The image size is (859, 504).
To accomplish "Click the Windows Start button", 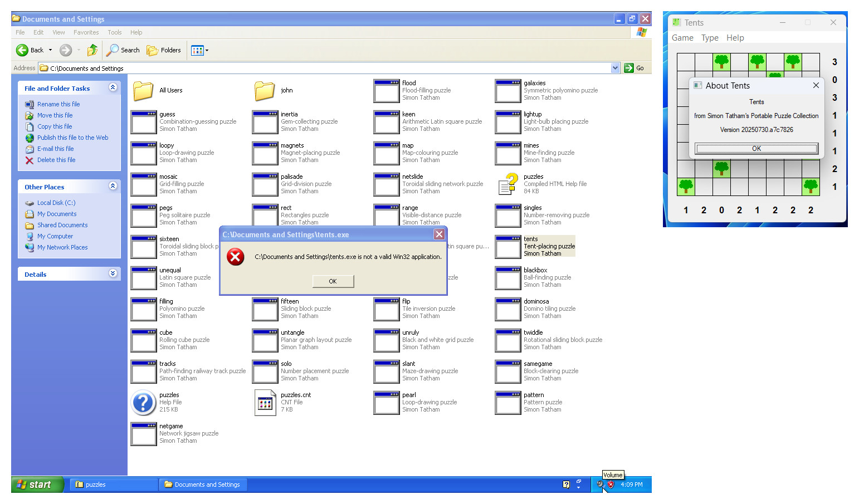I will (x=37, y=485).
